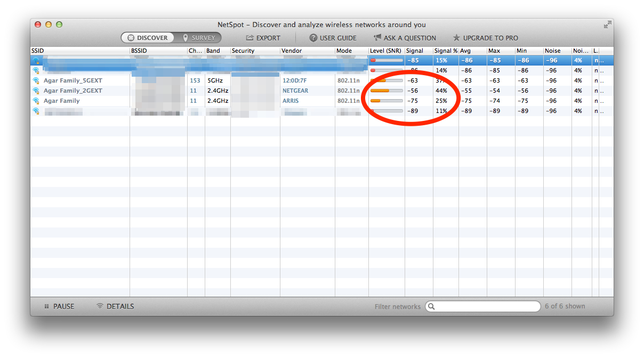The height and width of the screenshot is (358, 644).
Task: Click the Export toolbar icon
Action: [x=249, y=38]
